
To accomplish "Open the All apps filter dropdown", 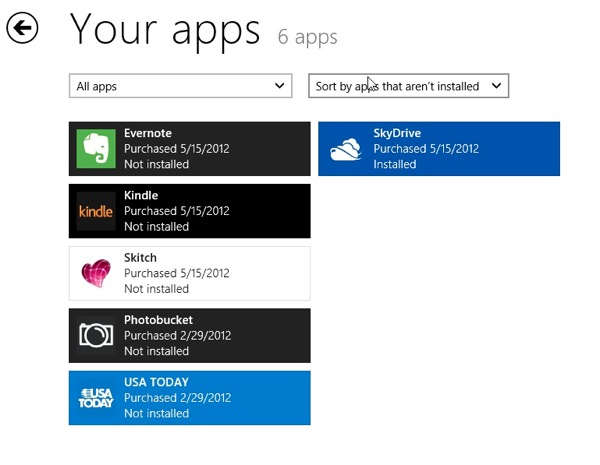I will (x=181, y=86).
